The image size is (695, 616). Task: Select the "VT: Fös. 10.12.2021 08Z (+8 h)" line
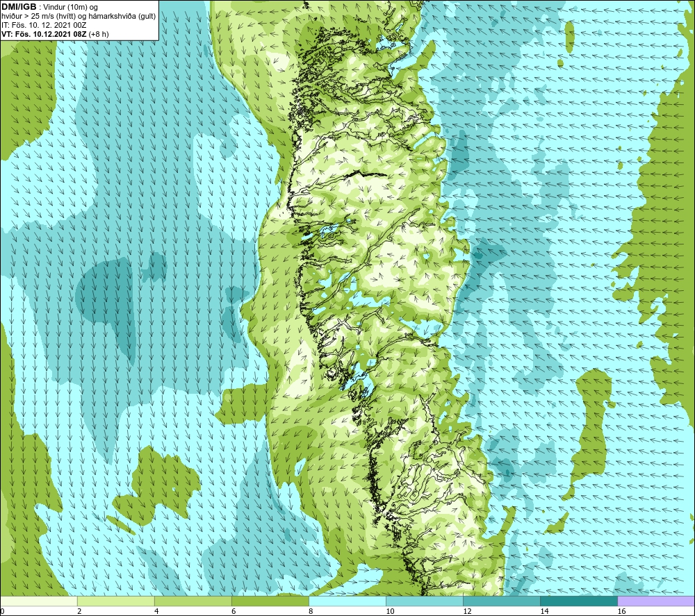54,34
